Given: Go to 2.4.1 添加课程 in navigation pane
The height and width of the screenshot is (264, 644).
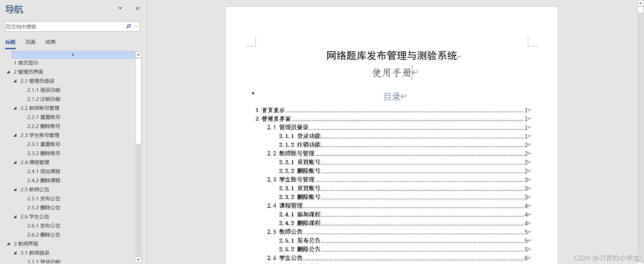Looking at the screenshot, I should click(44, 171).
